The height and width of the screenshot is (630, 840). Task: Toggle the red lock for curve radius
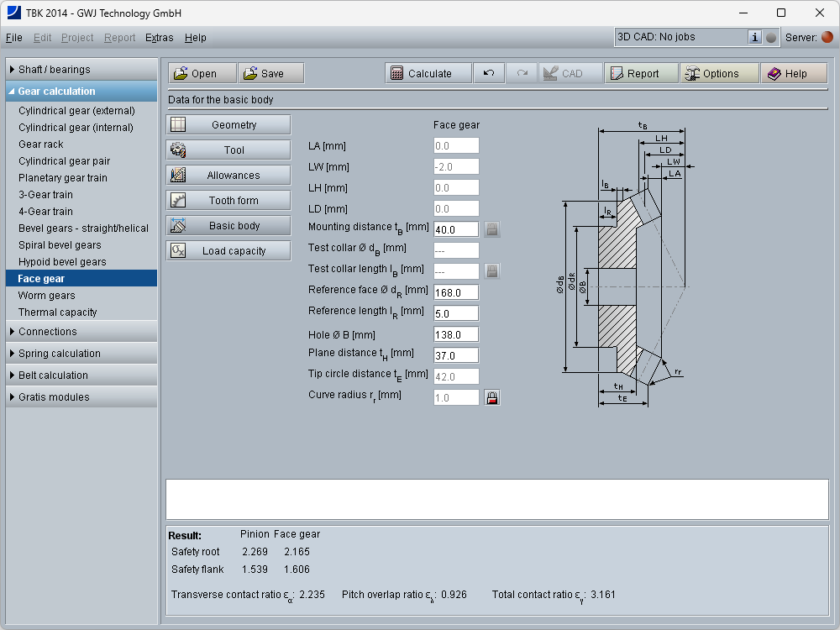tap(492, 397)
